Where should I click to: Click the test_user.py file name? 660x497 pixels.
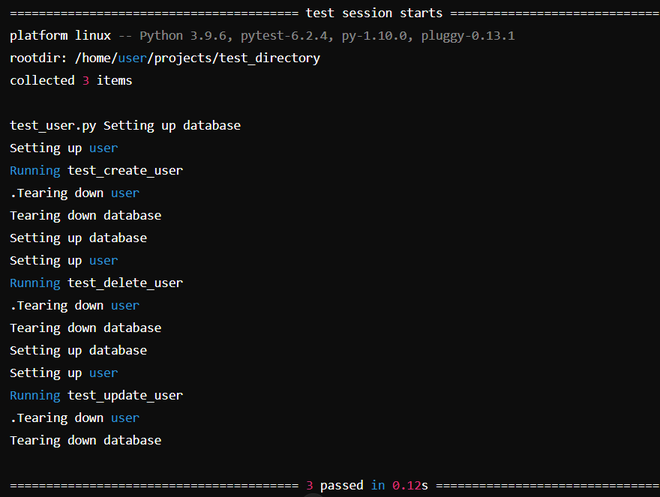(52, 126)
